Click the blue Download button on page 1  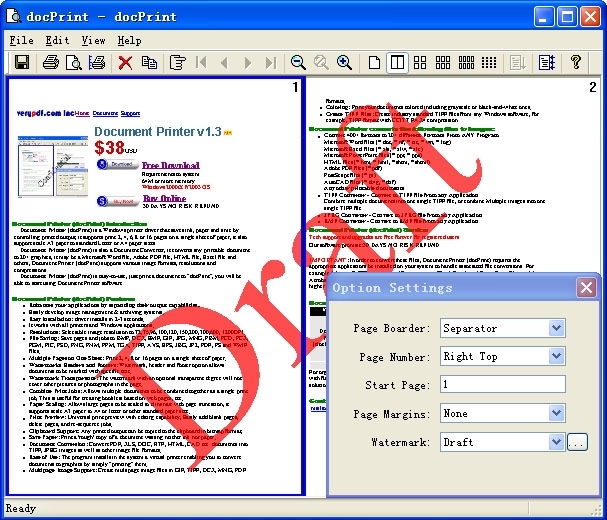118,165
